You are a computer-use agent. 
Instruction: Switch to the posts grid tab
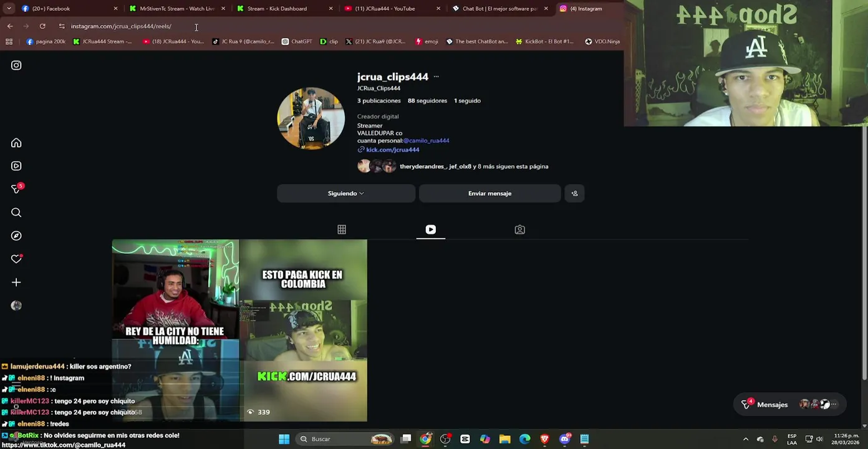coord(342,229)
